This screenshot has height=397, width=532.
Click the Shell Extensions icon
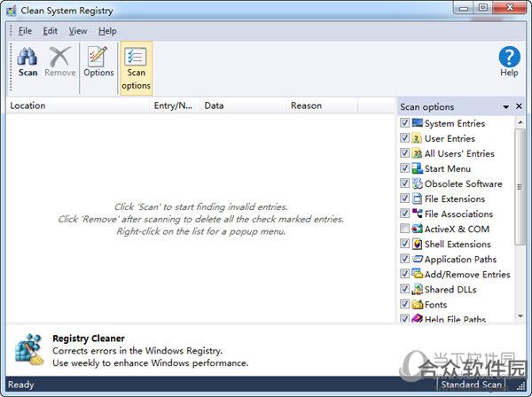pyautogui.click(x=417, y=244)
